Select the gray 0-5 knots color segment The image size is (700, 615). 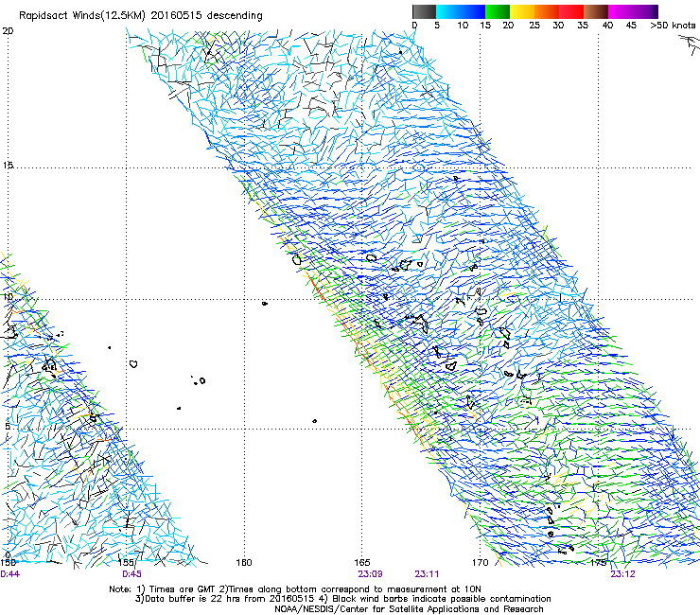click(424, 11)
